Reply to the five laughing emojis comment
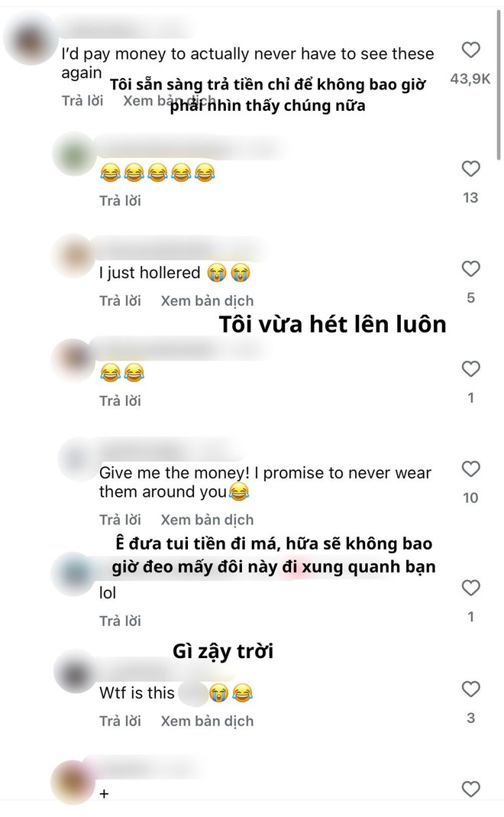 [121, 200]
